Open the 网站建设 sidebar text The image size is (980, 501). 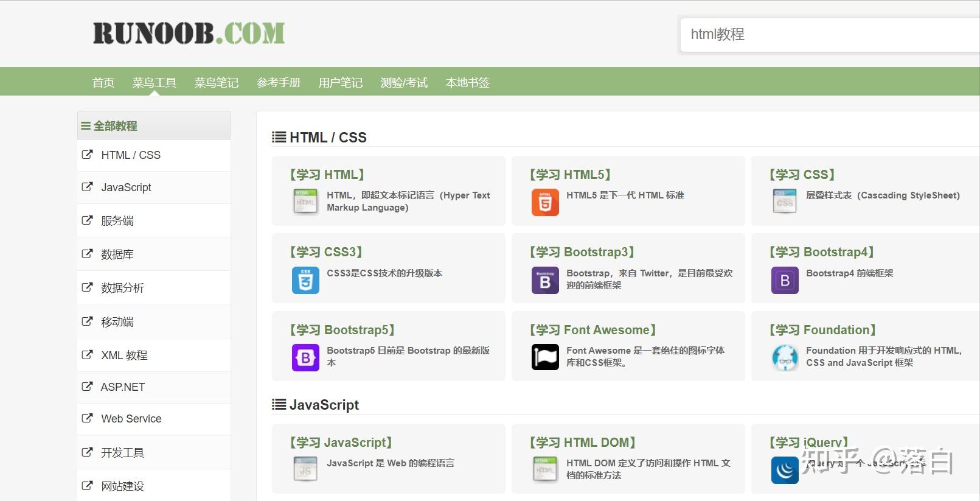[122, 486]
